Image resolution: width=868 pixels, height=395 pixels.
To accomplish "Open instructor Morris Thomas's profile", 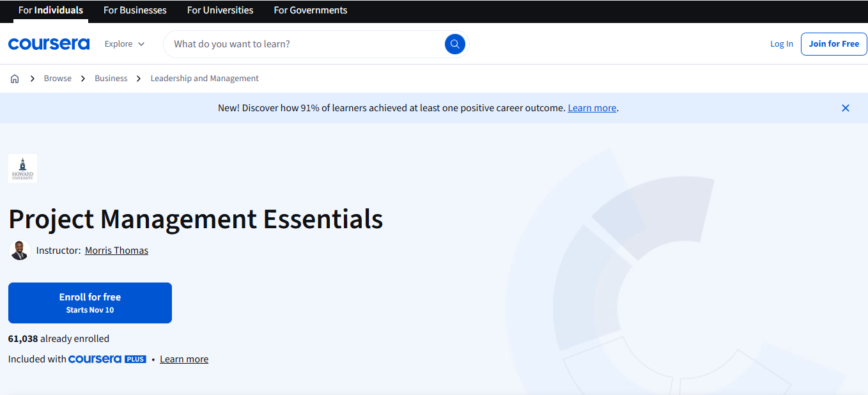I will coord(116,250).
